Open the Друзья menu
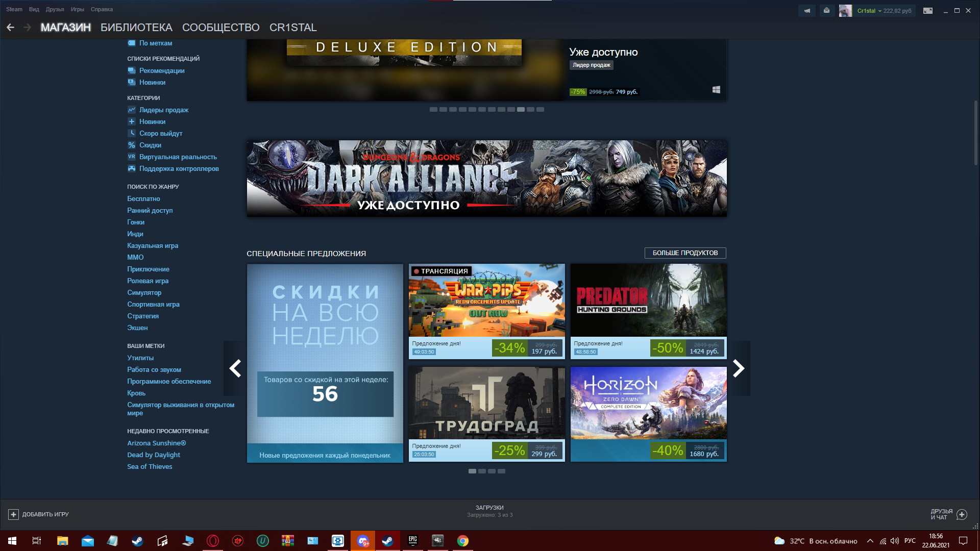Image resolution: width=980 pixels, height=551 pixels. (55, 9)
